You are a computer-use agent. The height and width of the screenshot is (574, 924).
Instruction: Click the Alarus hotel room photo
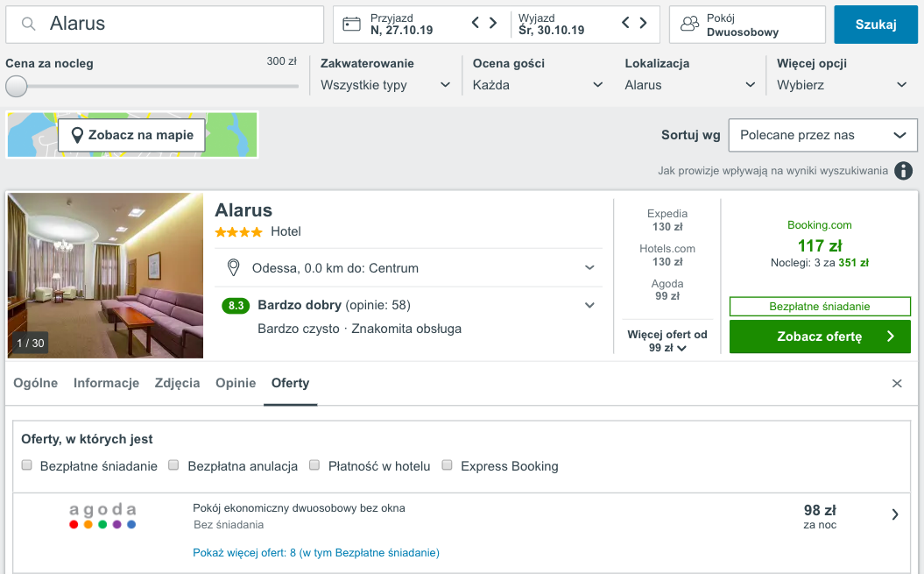click(x=105, y=275)
